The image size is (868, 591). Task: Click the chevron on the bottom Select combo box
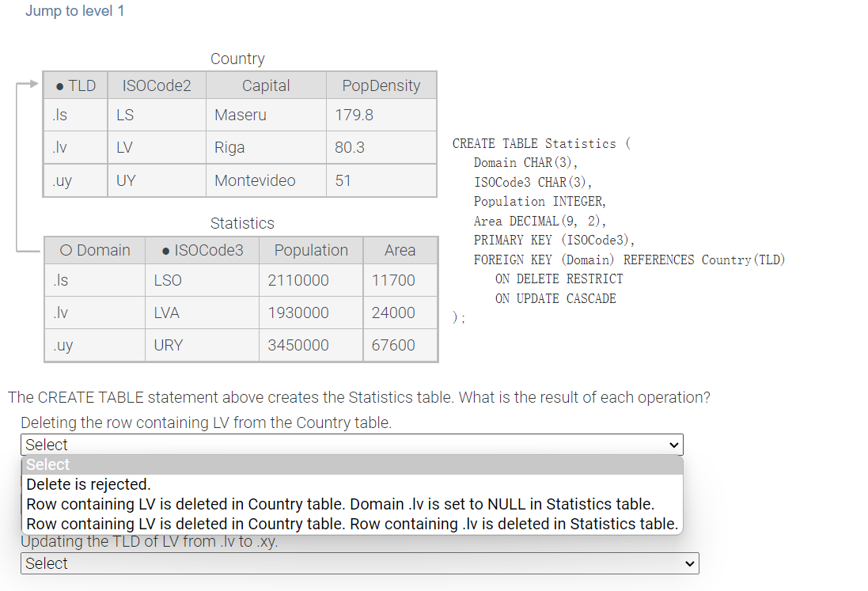pyautogui.click(x=688, y=563)
